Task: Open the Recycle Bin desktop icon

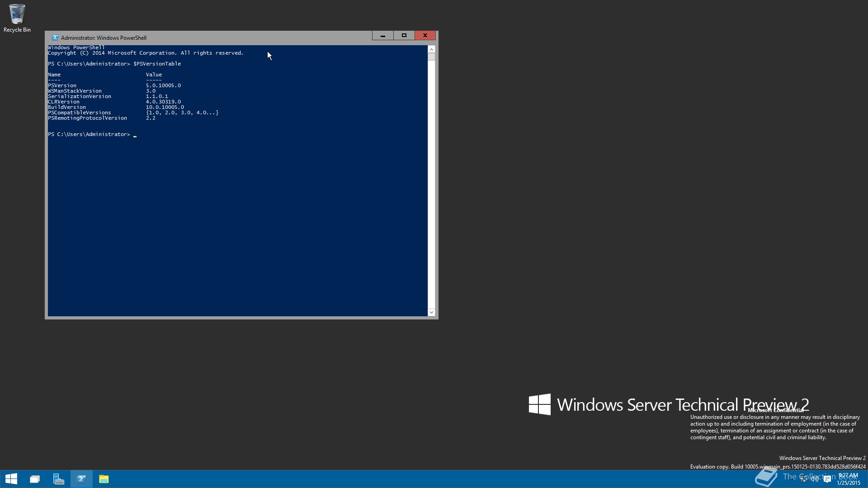Action: [17, 18]
